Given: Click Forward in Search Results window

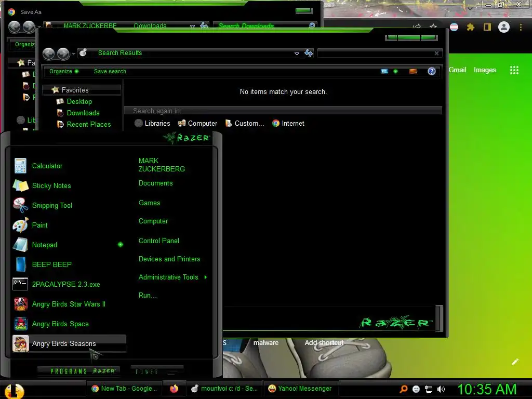Looking at the screenshot, I should (x=63, y=54).
